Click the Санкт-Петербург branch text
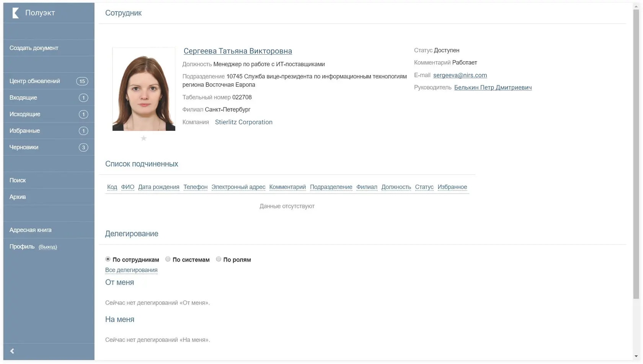Viewport: 643px width, 364px height. [x=228, y=110]
